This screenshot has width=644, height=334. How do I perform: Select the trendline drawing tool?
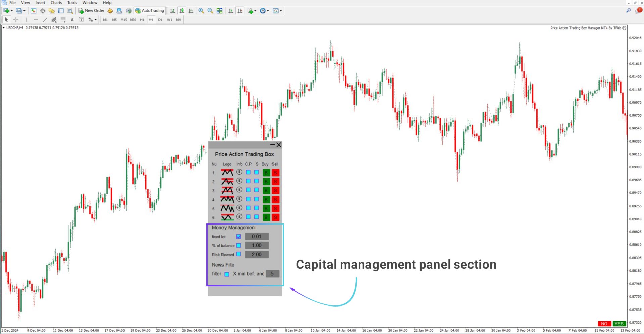point(45,20)
